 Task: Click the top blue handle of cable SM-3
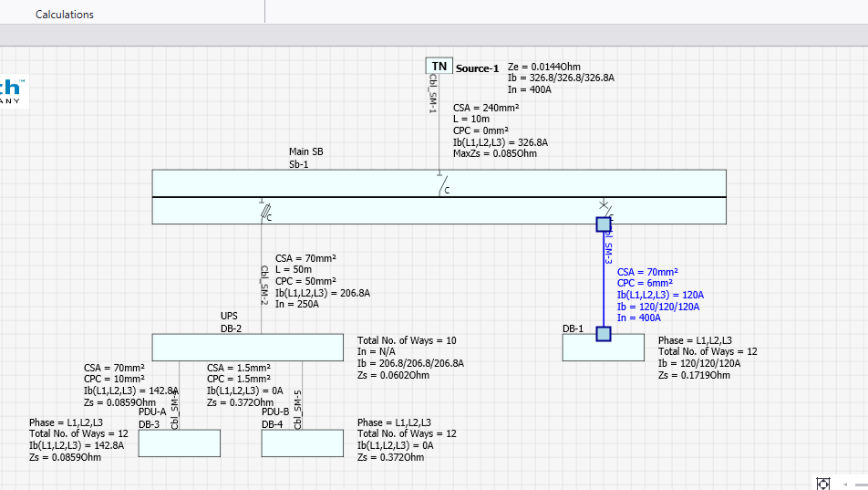point(604,224)
